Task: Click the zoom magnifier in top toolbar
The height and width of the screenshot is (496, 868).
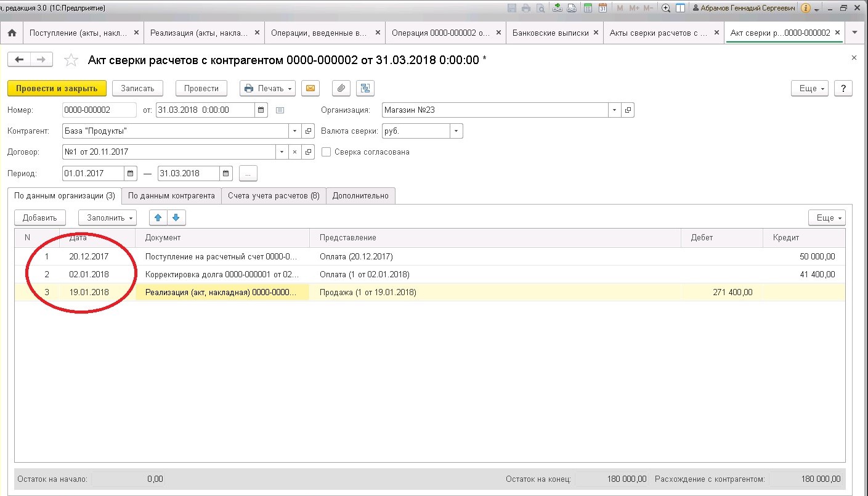Action: click(x=666, y=8)
